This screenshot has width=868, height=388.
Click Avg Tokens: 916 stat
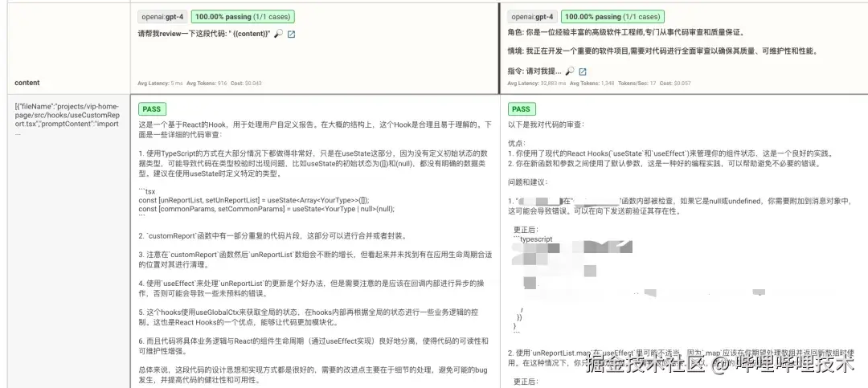tap(207, 83)
